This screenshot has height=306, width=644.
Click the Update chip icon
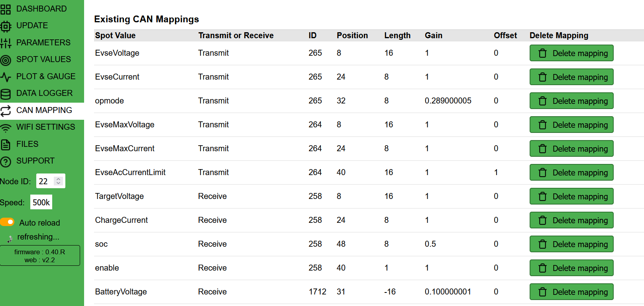(6, 26)
